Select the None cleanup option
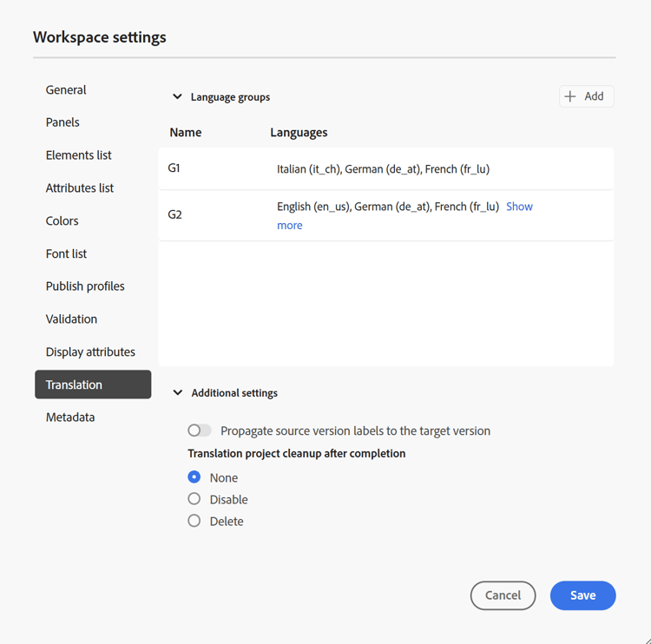 [194, 477]
